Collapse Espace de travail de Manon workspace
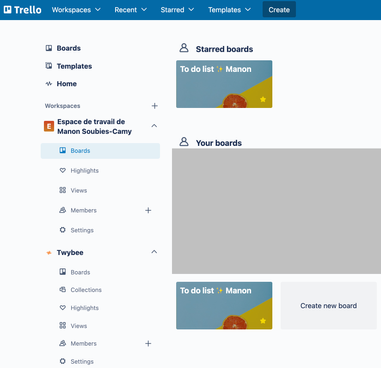The image size is (381, 368). pos(154,126)
